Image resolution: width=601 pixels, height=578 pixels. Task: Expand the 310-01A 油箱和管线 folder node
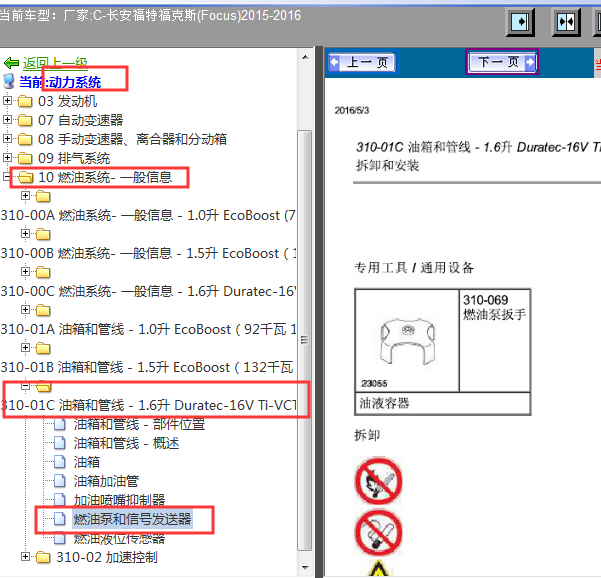point(25,309)
